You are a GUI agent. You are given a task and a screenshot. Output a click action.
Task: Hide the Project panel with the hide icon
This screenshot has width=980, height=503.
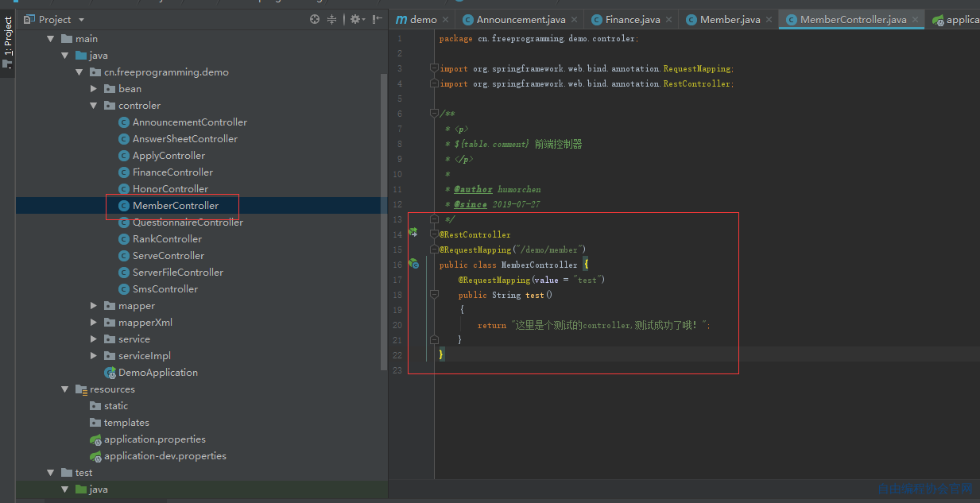click(378, 19)
